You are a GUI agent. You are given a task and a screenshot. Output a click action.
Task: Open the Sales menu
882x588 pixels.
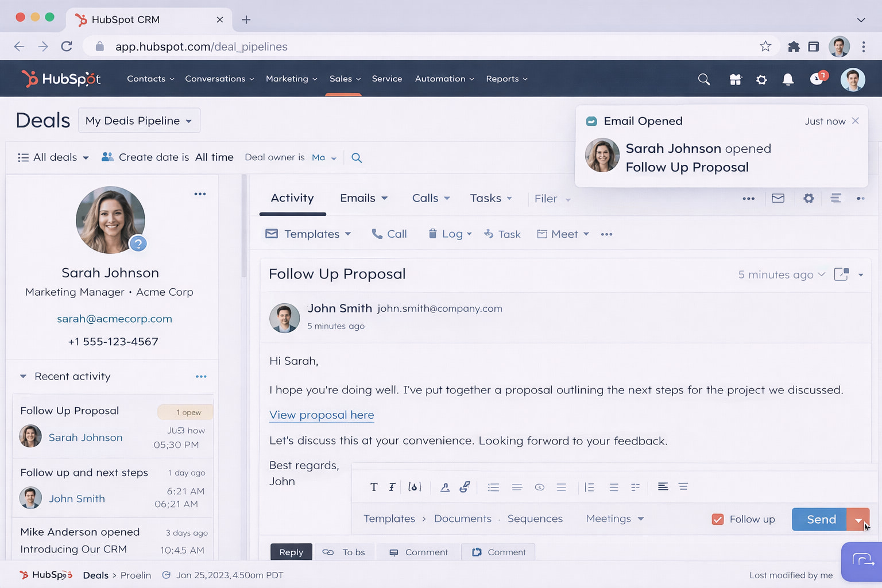coord(345,79)
